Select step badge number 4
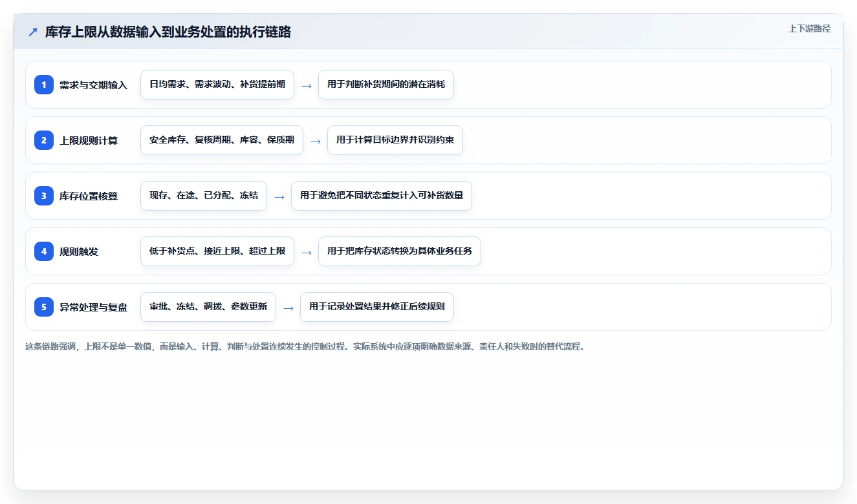Viewport: 857px width, 504px height. click(44, 251)
